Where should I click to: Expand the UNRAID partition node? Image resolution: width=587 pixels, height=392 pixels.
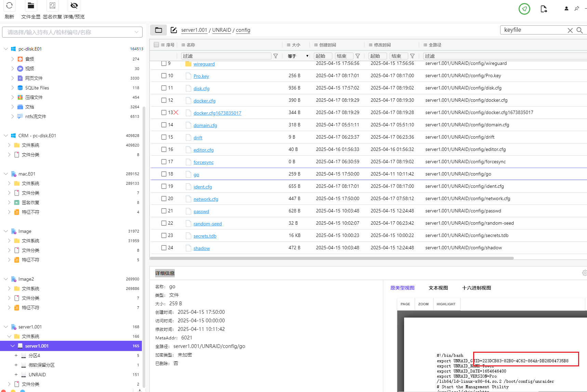(16, 375)
